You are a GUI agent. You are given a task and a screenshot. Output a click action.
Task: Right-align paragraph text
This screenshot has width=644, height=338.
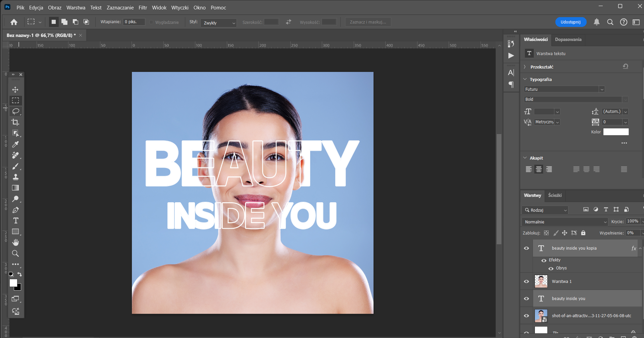[549, 169]
